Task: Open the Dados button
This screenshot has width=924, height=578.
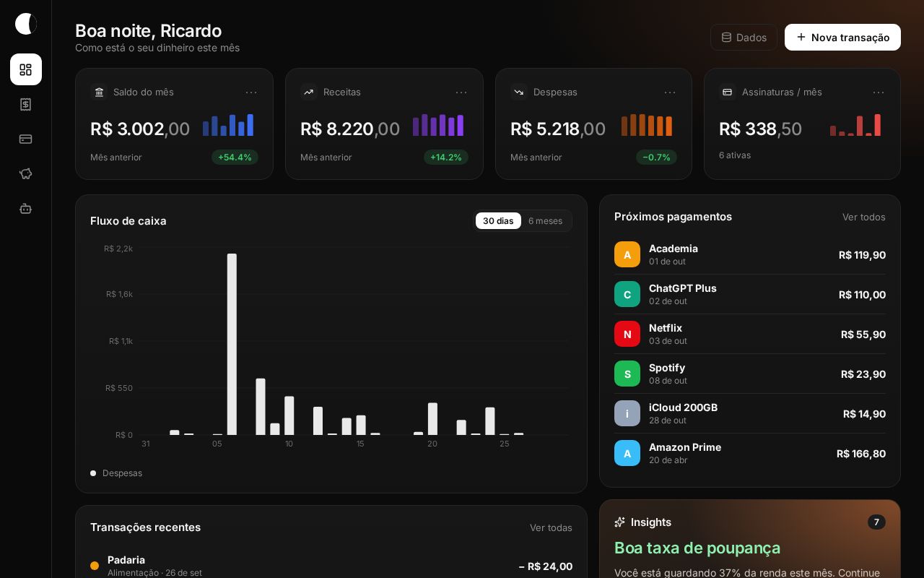Action: 744,37
